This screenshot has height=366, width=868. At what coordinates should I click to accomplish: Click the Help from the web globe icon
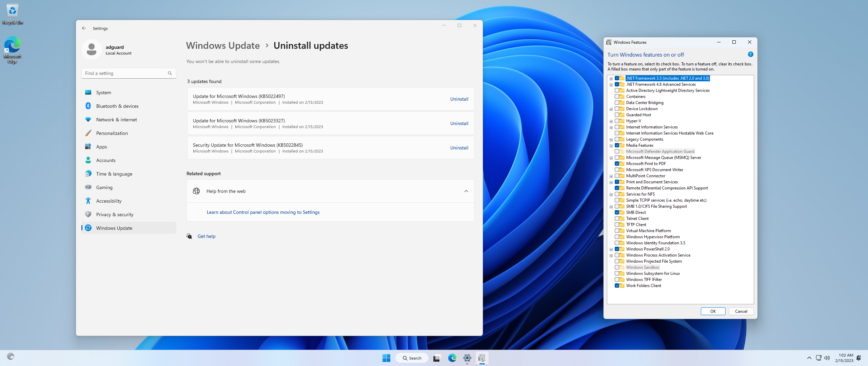196,191
